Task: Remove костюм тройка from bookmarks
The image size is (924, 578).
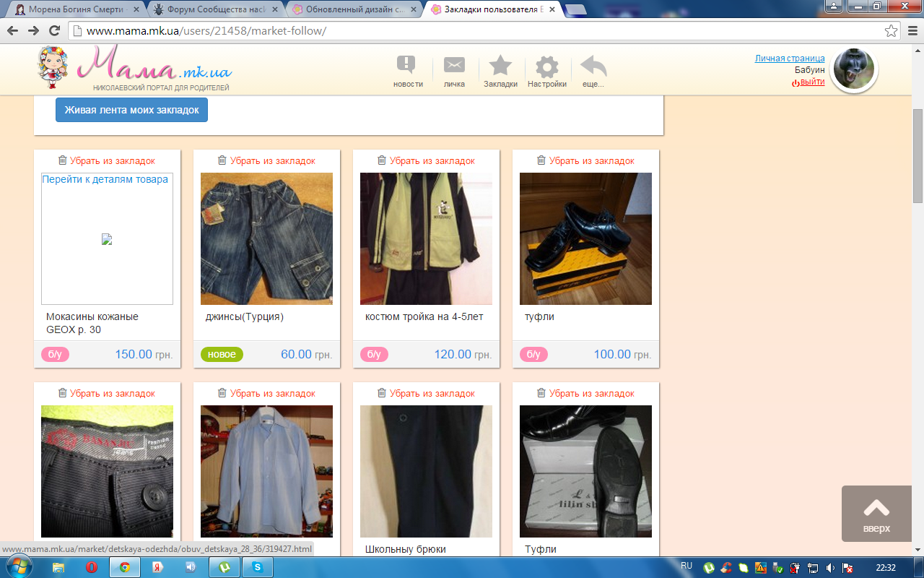Action: [426, 160]
